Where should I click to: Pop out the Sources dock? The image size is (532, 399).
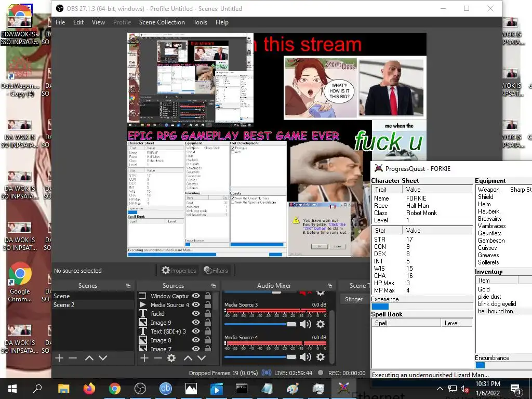214,286
